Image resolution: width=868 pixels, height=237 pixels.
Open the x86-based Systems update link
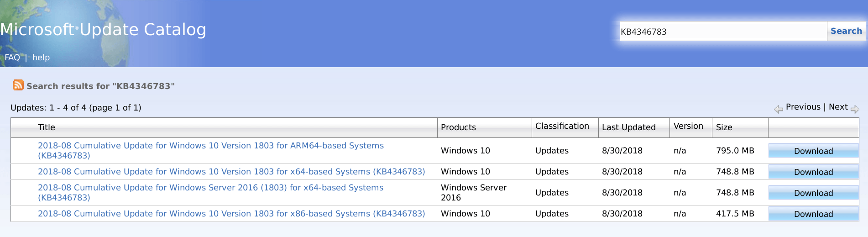[231, 214]
